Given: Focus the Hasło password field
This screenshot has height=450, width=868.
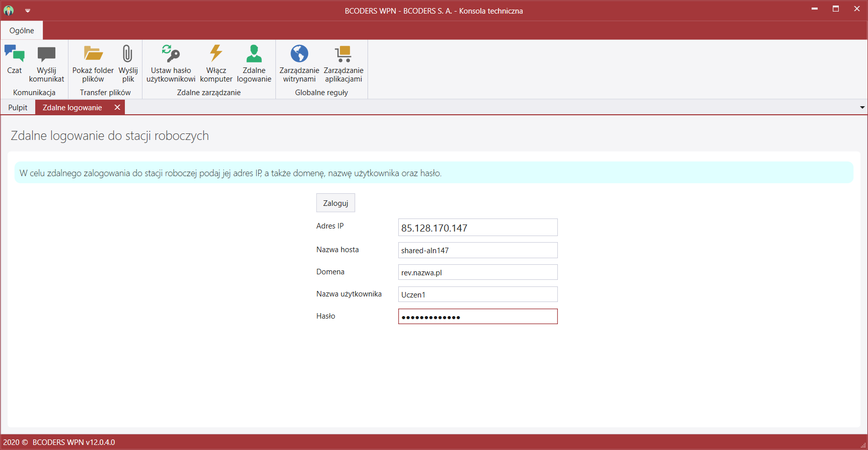Looking at the screenshot, I should pyautogui.click(x=478, y=317).
